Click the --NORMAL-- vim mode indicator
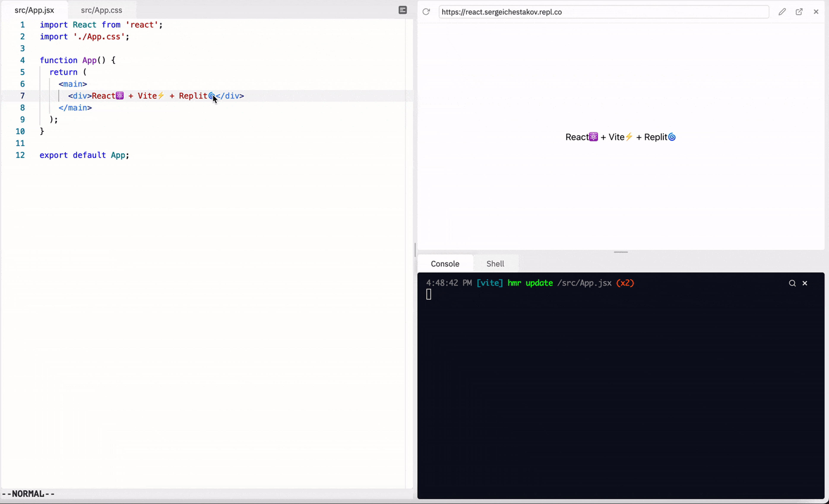Viewport: 829px width, 504px height. (28, 494)
